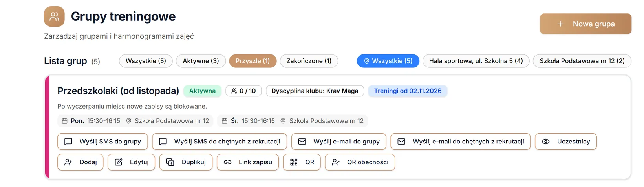This screenshot has width=644, height=187.
Task: Send SMS to the group
Action: [102, 142]
